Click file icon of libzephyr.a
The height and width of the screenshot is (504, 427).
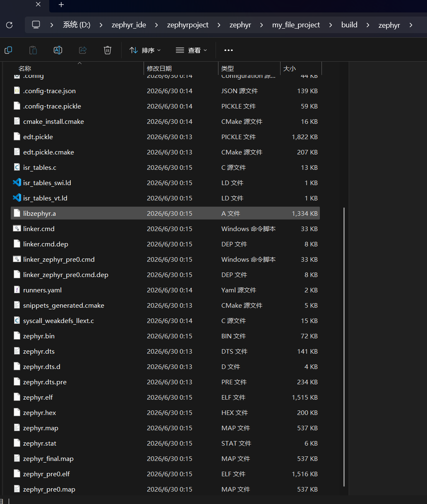click(x=17, y=213)
